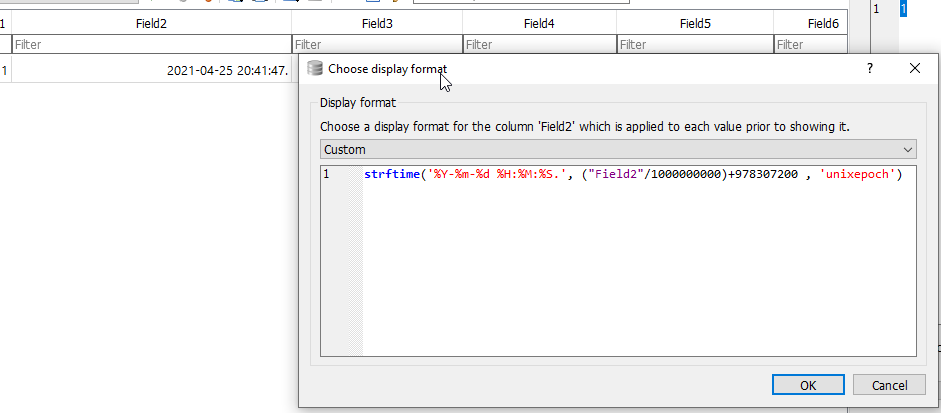Click the Field3 column filter box
The image size is (941, 413).
point(377,44)
